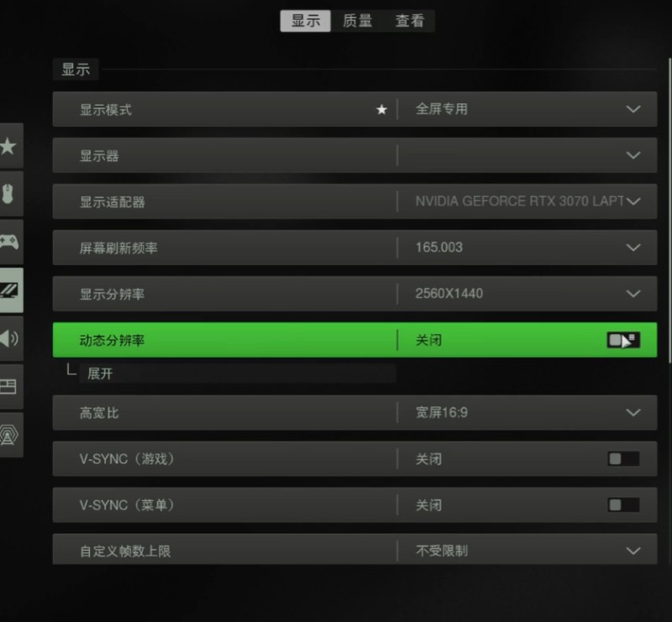Open the network broadcast sidebar icon
The height and width of the screenshot is (622, 672).
click(10, 435)
